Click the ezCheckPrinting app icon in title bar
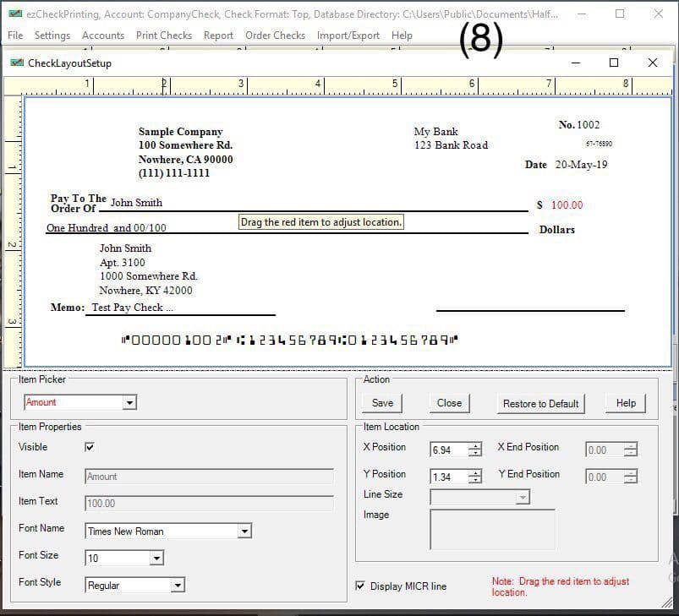The image size is (679, 616). [x=14, y=14]
